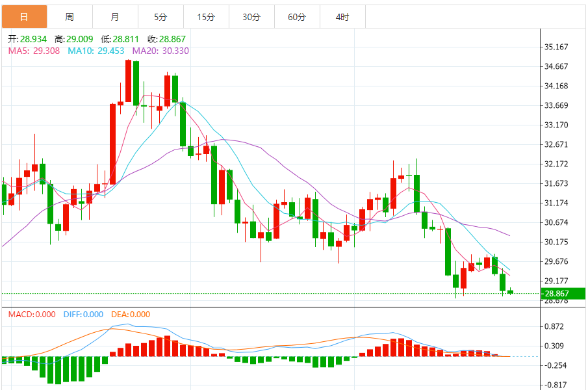Click the low price 低:28.811
Viewport: 588px width, 390px height.
pos(120,39)
